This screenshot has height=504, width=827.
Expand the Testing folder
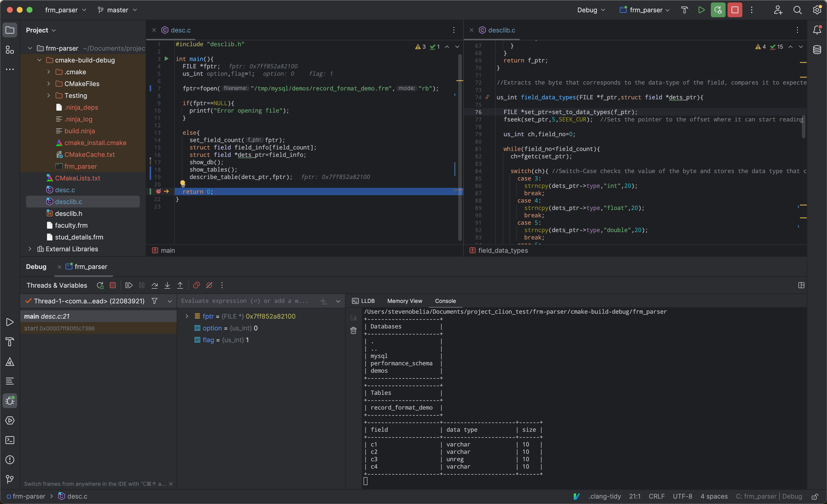[49, 96]
